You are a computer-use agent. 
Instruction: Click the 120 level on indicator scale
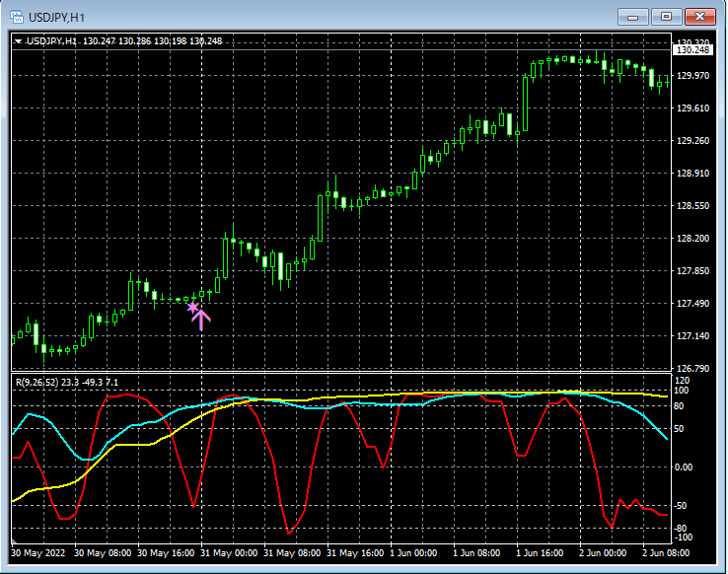pyautogui.click(x=682, y=380)
